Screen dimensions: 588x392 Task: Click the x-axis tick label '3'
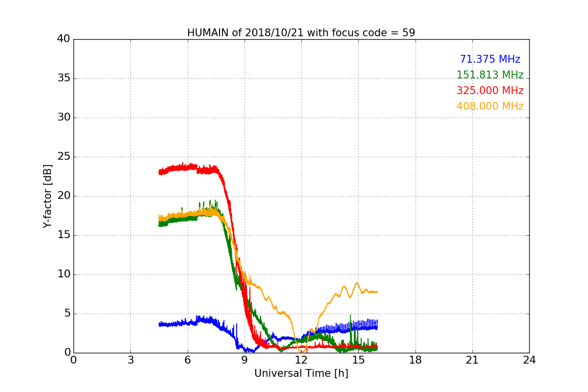point(130,360)
